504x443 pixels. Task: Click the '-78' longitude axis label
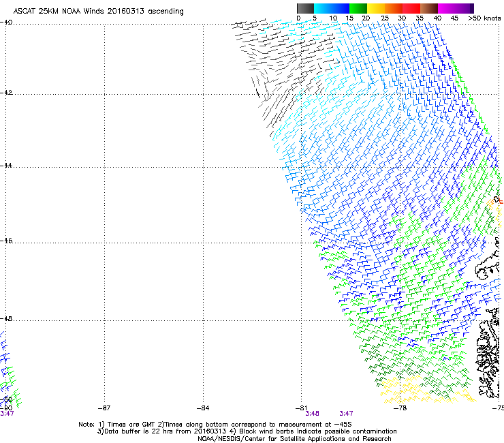[400, 408]
